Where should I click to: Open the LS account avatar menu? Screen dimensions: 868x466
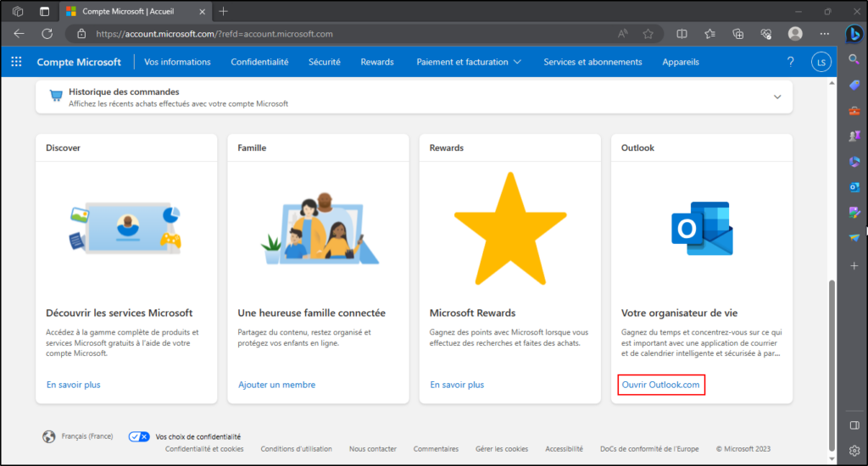tap(821, 62)
